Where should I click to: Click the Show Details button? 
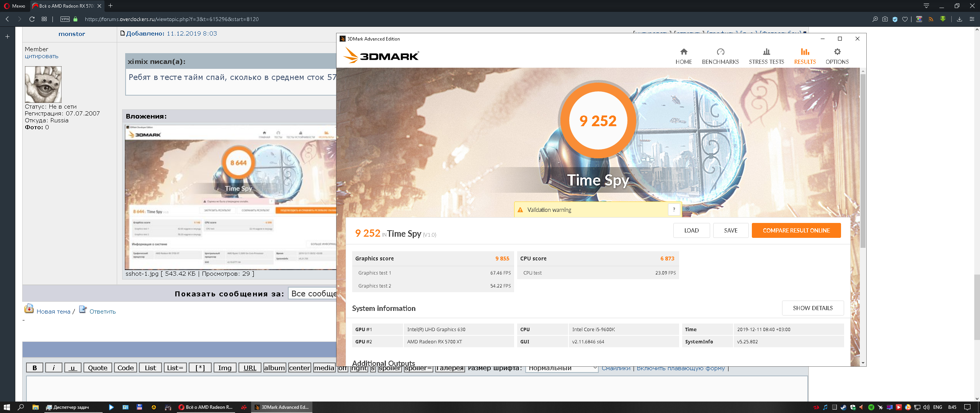[x=812, y=308]
